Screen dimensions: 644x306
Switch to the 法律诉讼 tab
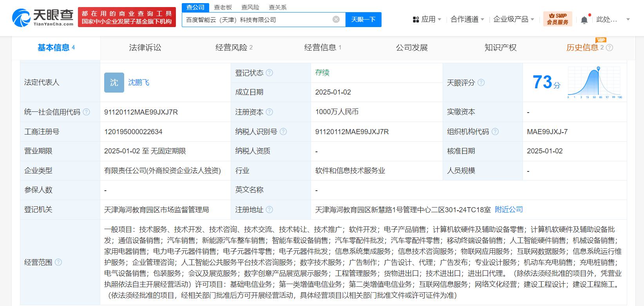click(145, 47)
